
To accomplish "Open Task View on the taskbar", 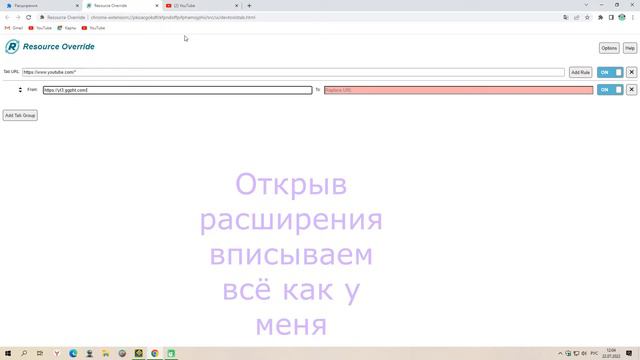I will point(40,353).
